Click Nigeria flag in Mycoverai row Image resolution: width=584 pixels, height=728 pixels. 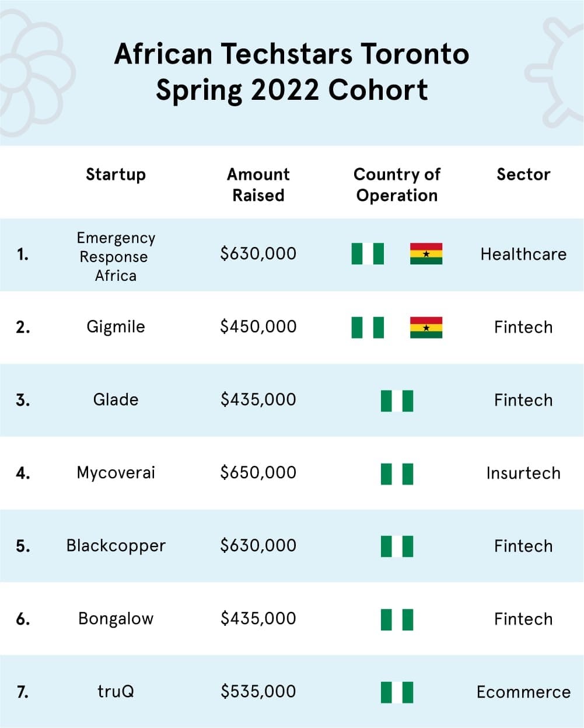[x=397, y=473]
